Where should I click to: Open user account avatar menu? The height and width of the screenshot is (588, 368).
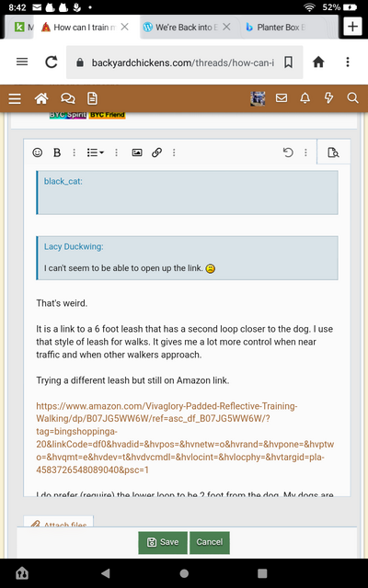[258, 98]
